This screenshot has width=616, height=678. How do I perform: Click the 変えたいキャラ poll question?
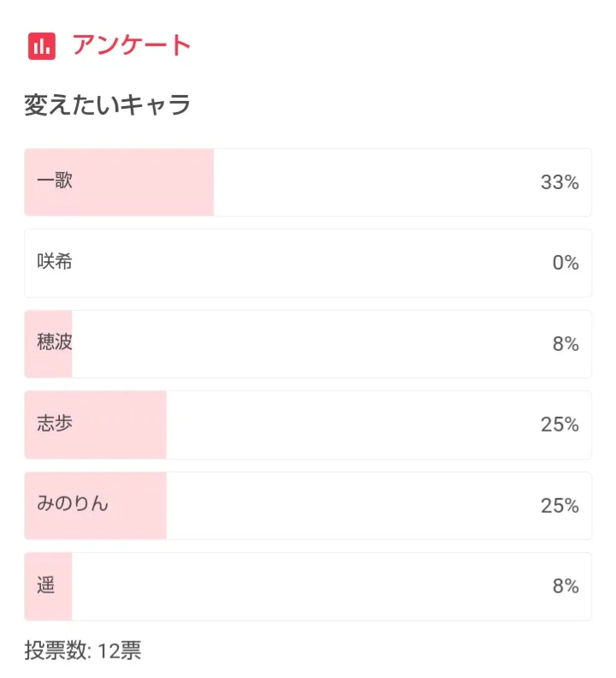click(107, 105)
